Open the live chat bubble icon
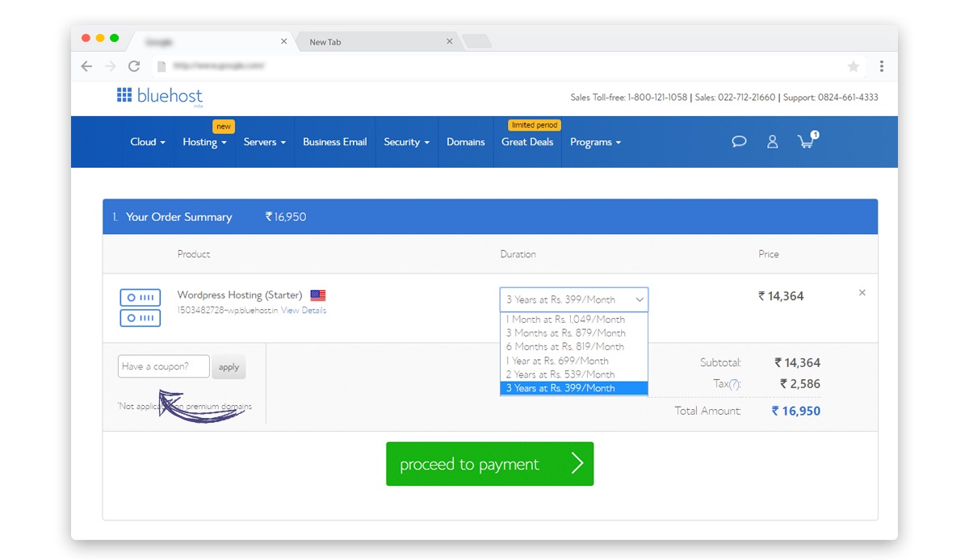Image resolution: width=969 pixels, height=560 pixels. pyautogui.click(x=738, y=142)
